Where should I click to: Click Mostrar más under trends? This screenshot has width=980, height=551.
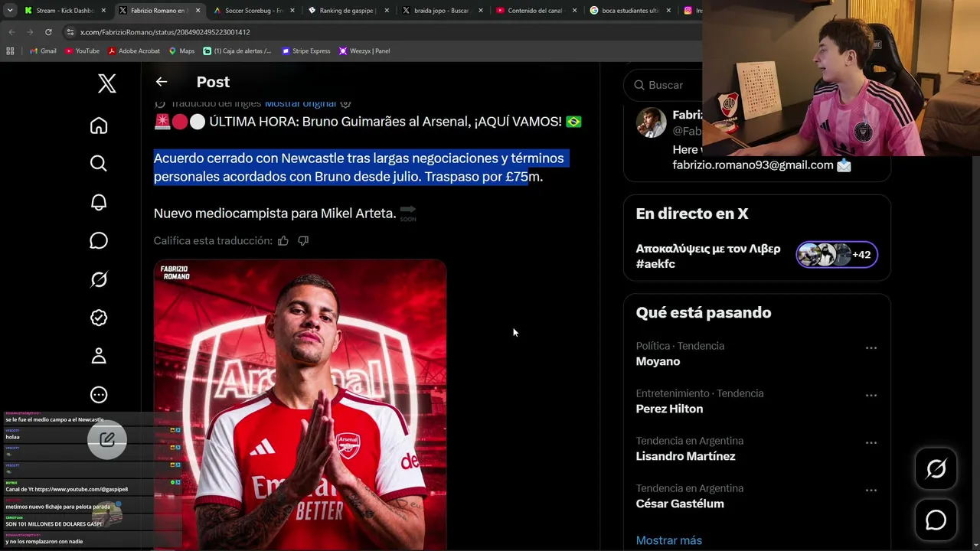[x=669, y=540]
